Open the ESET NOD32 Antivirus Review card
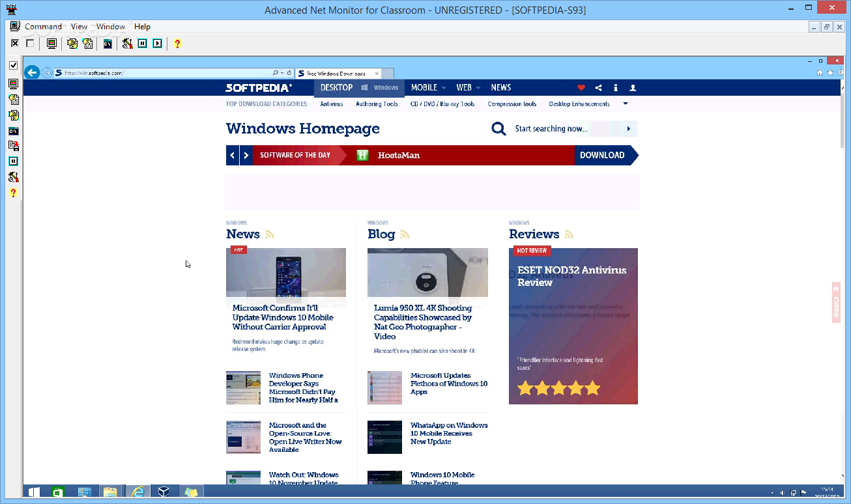The width and height of the screenshot is (851, 504). [573, 326]
